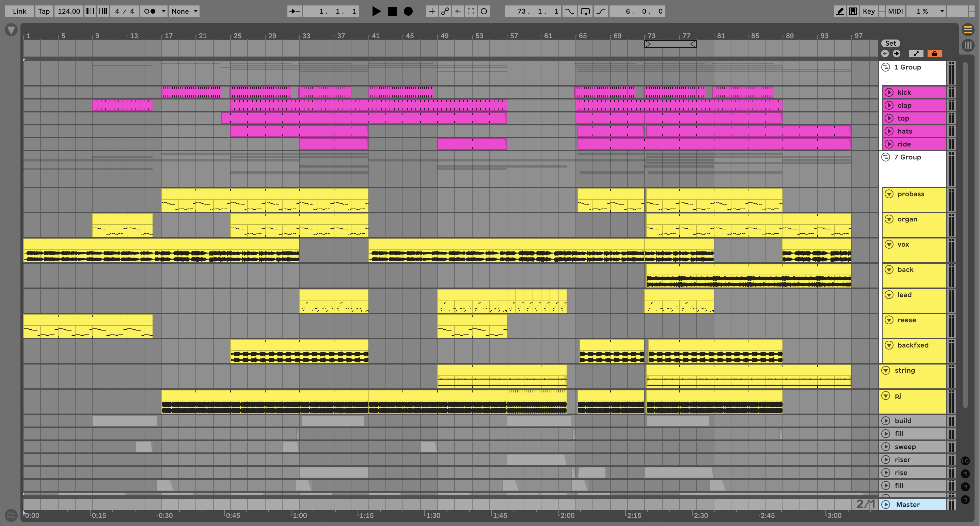Switch to Session View bars icon
Viewport: 980px width, 526px height.
coord(968,45)
